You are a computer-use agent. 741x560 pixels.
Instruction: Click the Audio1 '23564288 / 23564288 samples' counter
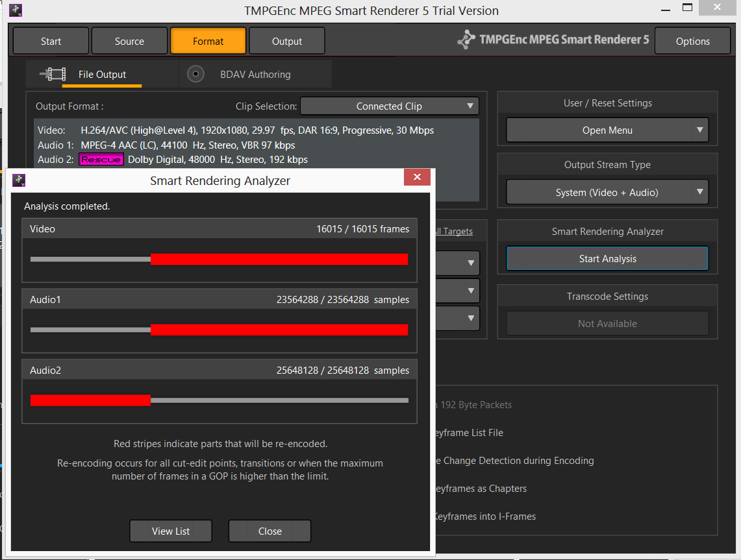pos(343,300)
